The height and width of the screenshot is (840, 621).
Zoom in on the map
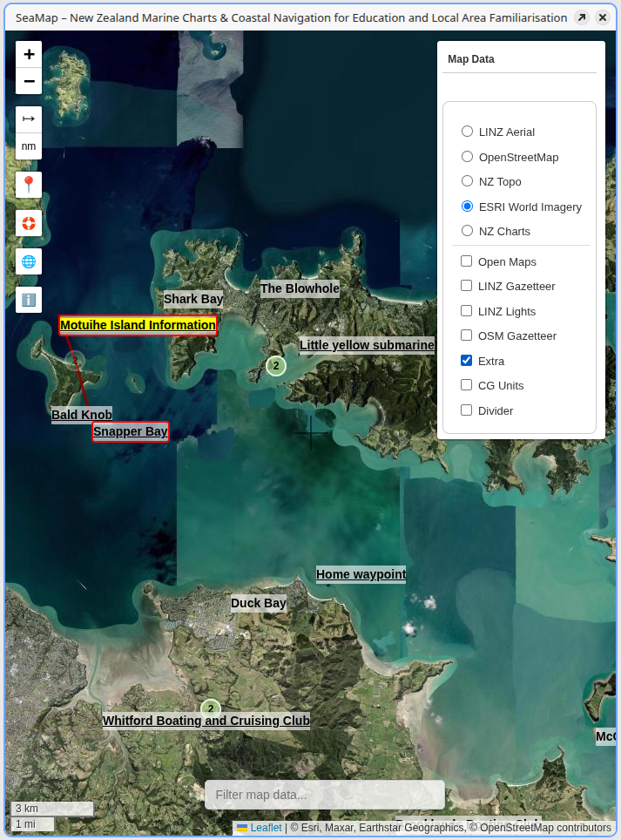tap(29, 54)
